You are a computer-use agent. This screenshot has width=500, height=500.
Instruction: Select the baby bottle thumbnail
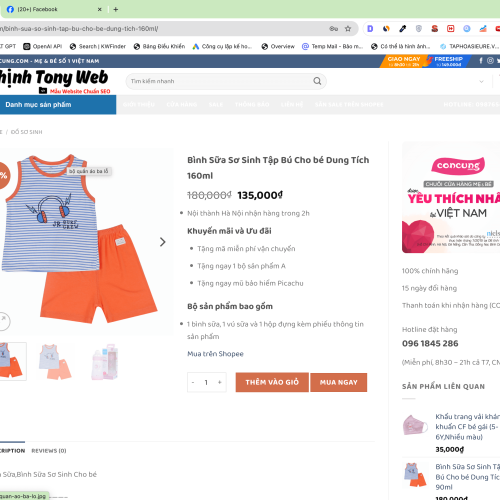coord(105,362)
